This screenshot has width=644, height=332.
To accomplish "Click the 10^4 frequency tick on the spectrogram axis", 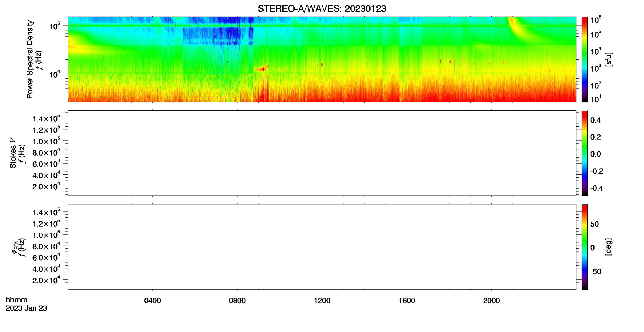I will point(55,74).
